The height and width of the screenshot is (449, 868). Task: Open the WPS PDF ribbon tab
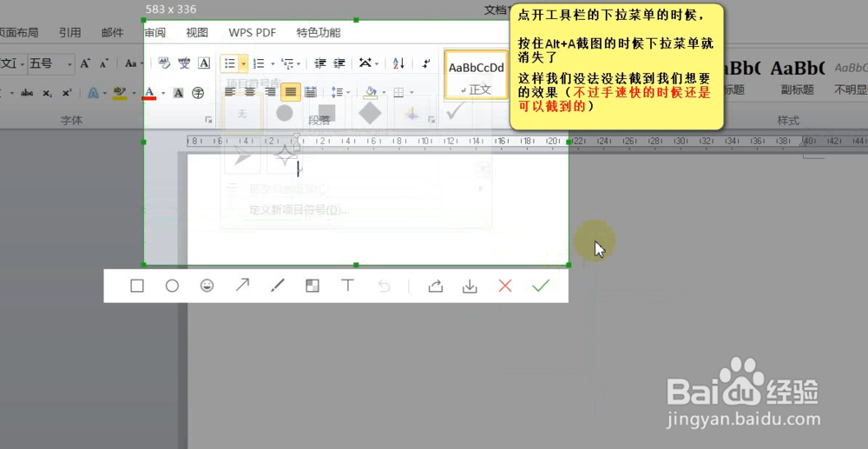(x=253, y=33)
